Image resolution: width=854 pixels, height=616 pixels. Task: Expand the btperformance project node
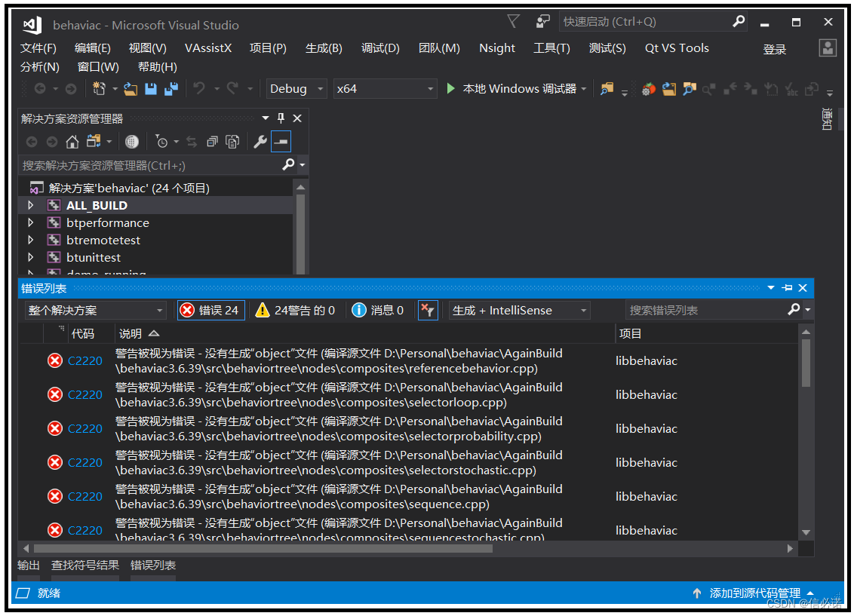30,222
